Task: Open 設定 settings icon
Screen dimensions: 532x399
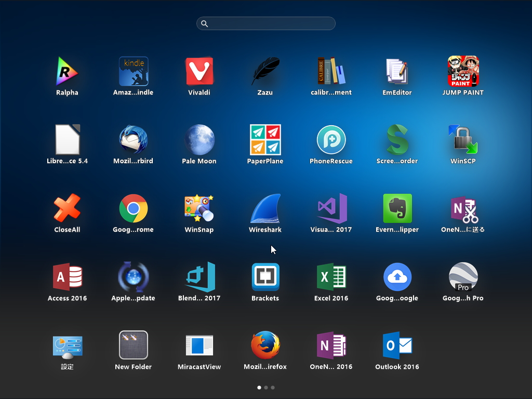Action: point(67,347)
